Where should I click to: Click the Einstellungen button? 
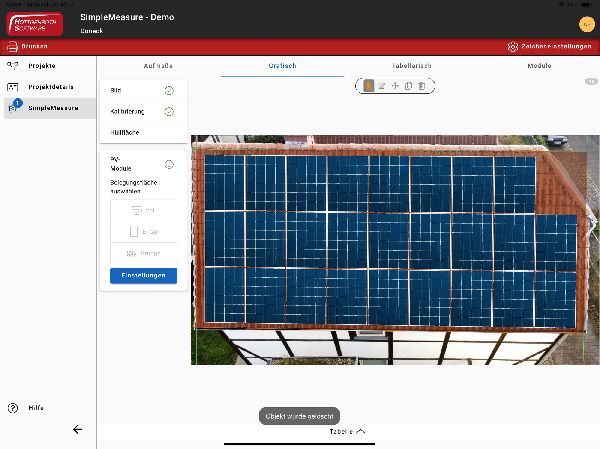[143, 276]
